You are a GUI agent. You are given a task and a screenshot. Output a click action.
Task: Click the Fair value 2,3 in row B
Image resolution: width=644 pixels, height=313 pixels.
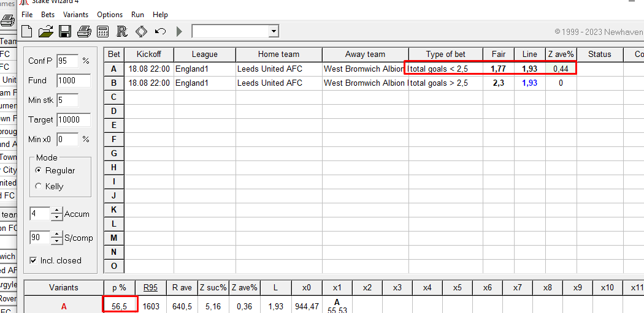(x=499, y=83)
